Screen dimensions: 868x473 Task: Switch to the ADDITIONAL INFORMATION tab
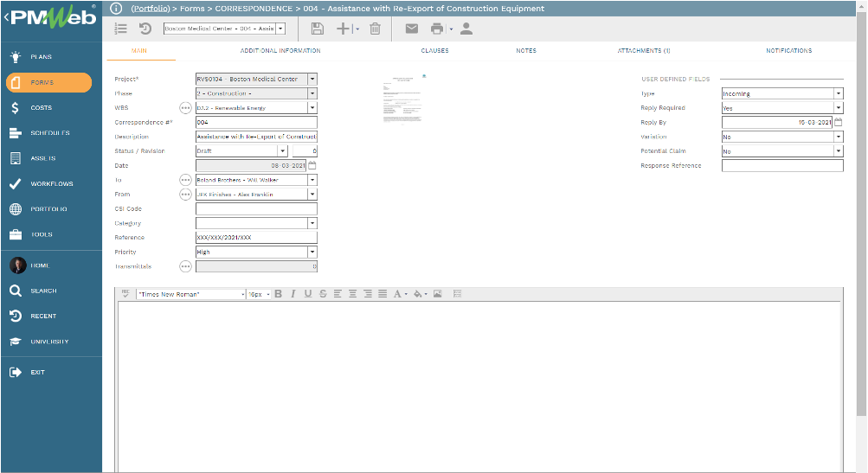tap(280, 50)
